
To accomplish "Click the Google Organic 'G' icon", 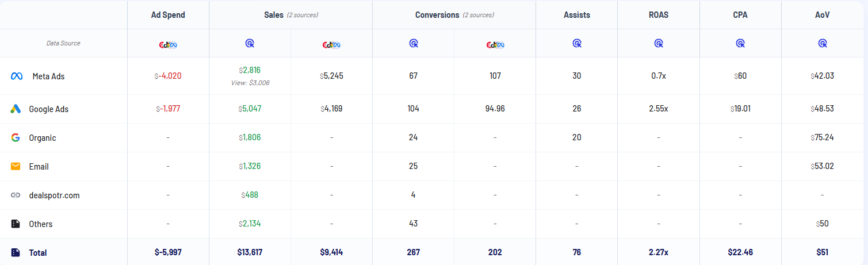I will pos(16,137).
